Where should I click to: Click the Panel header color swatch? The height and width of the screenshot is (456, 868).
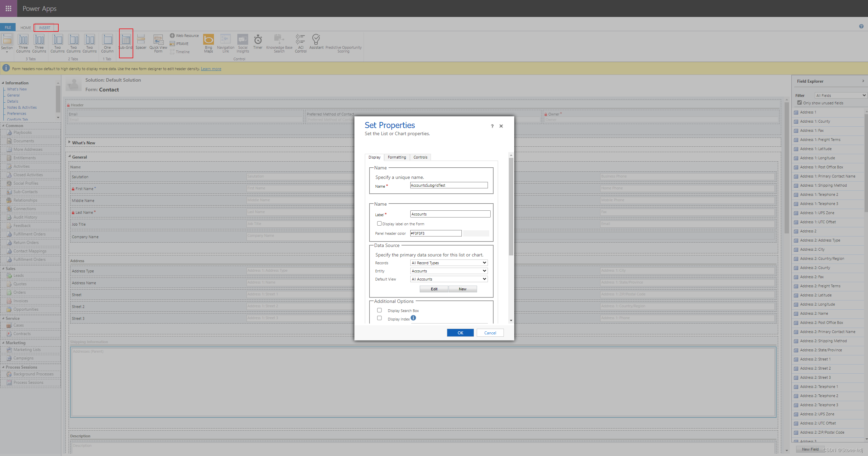tap(476, 233)
